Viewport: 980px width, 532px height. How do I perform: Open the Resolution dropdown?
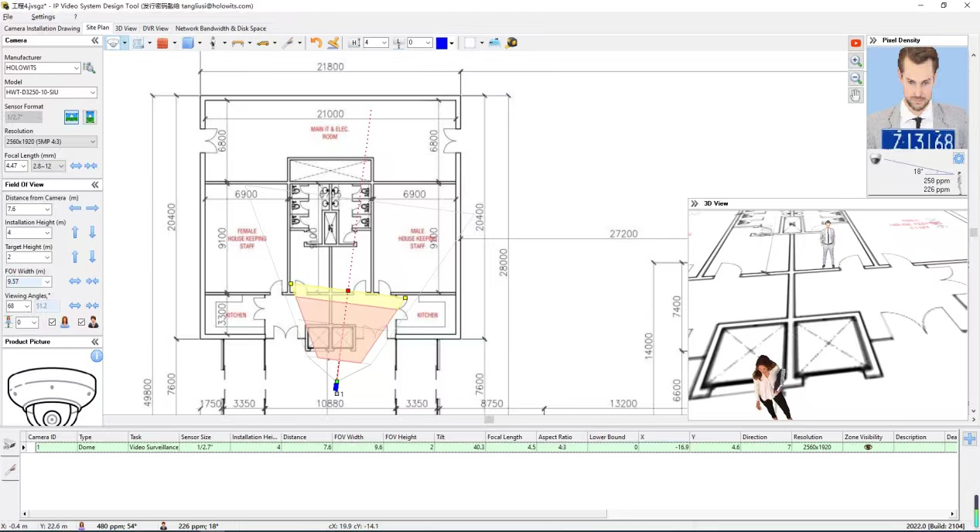tap(93, 142)
